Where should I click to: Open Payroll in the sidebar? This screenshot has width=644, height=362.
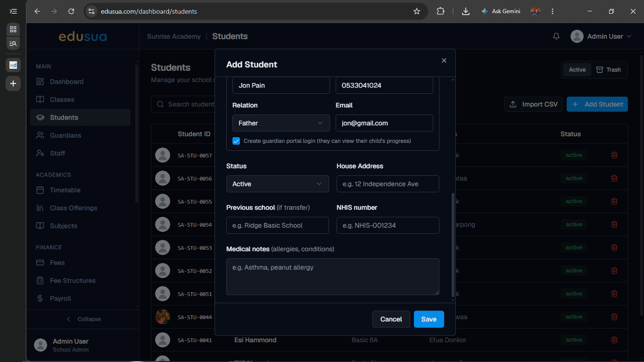80,298
